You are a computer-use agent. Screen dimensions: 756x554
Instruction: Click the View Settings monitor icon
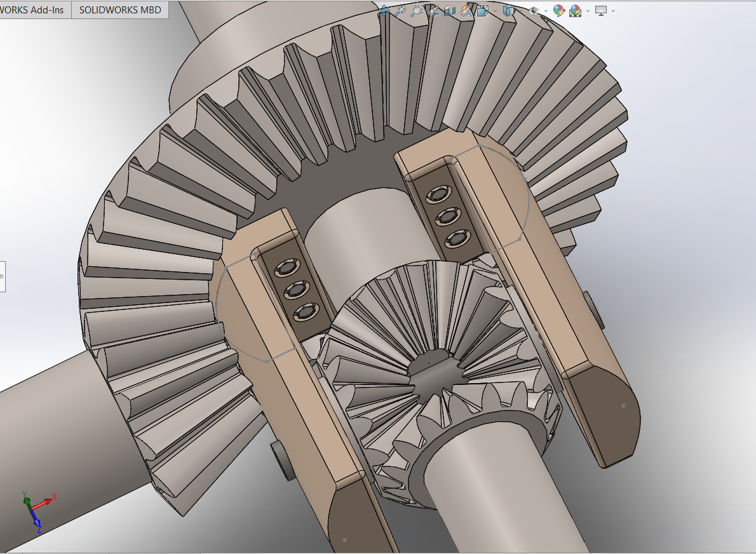(601, 10)
